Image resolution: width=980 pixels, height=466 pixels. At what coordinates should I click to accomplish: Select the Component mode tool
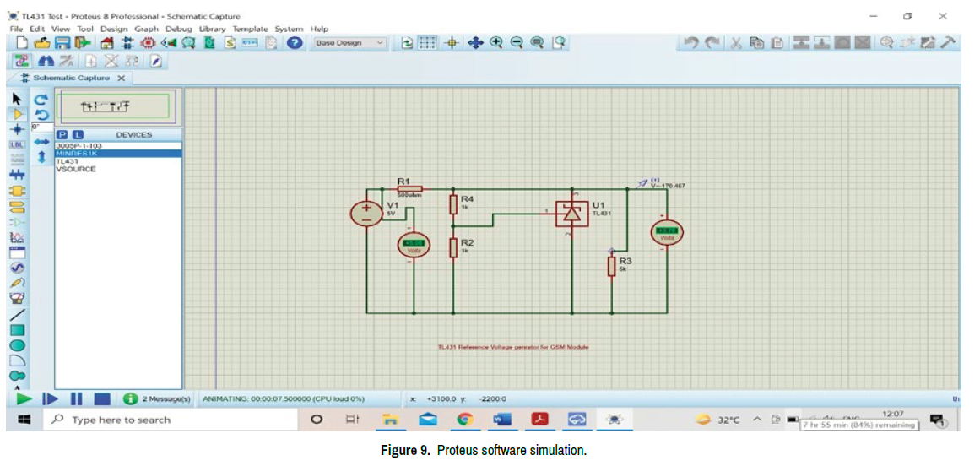(17, 114)
